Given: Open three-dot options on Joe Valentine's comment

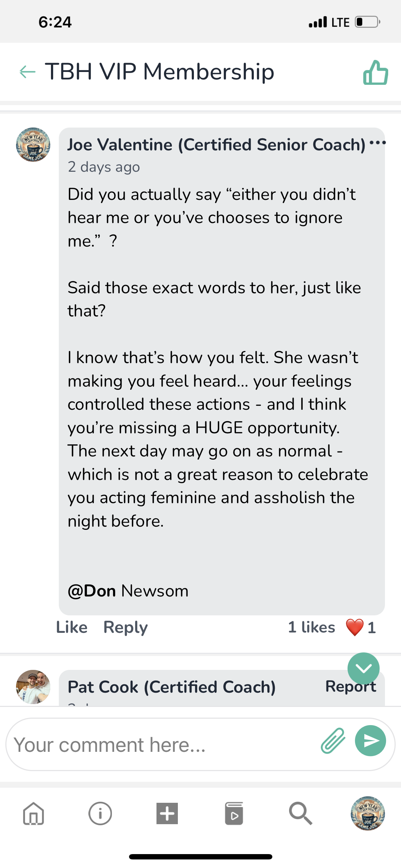Looking at the screenshot, I should click(x=377, y=143).
